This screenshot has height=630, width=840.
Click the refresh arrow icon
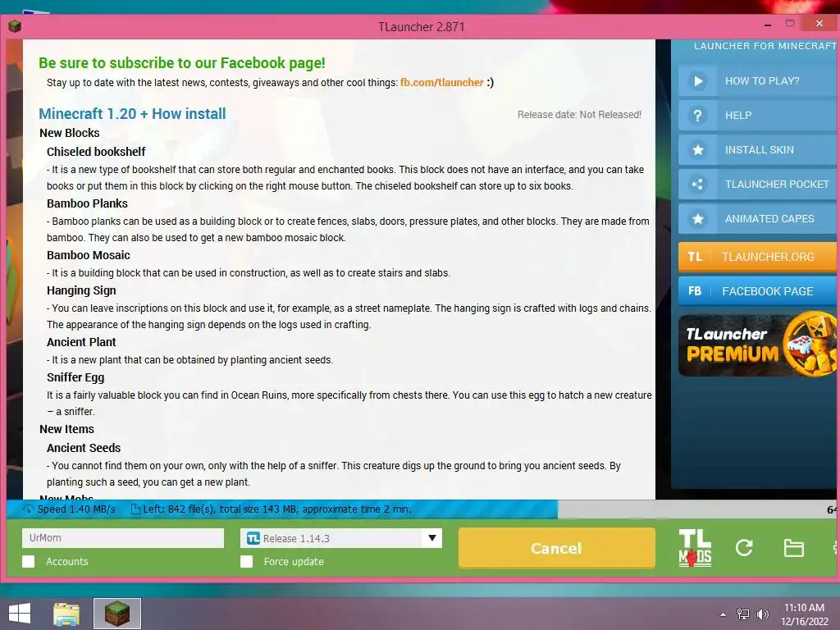(744, 547)
